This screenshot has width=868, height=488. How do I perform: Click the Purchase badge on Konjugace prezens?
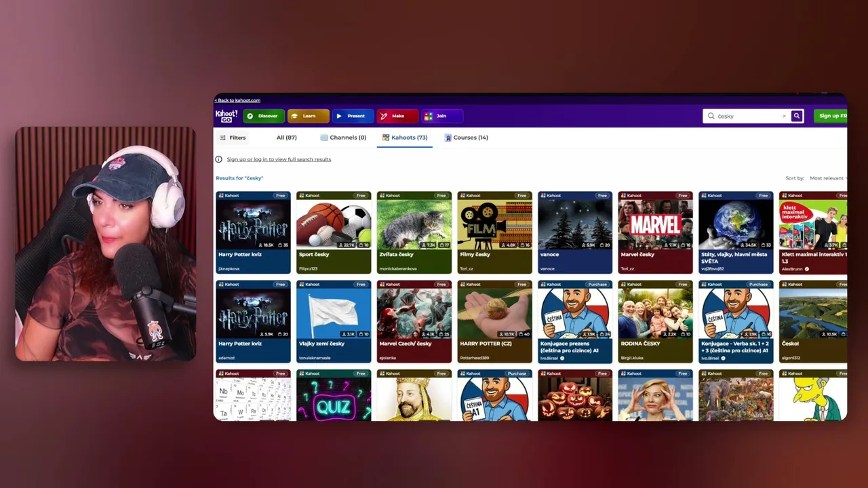pyautogui.click(x=597, y=285)
